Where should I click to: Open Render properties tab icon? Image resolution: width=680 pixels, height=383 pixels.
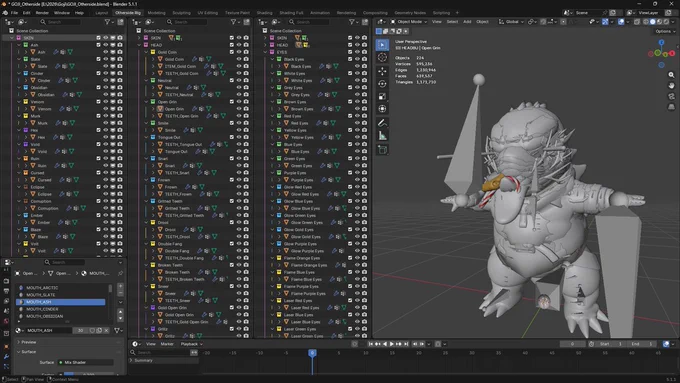pyautogui.click(x=6, y=281)
